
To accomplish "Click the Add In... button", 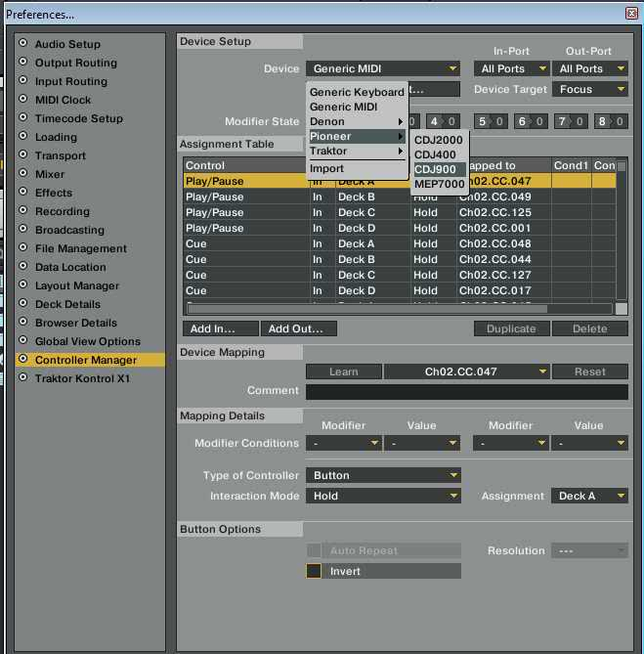I will [x=221, y=328].
